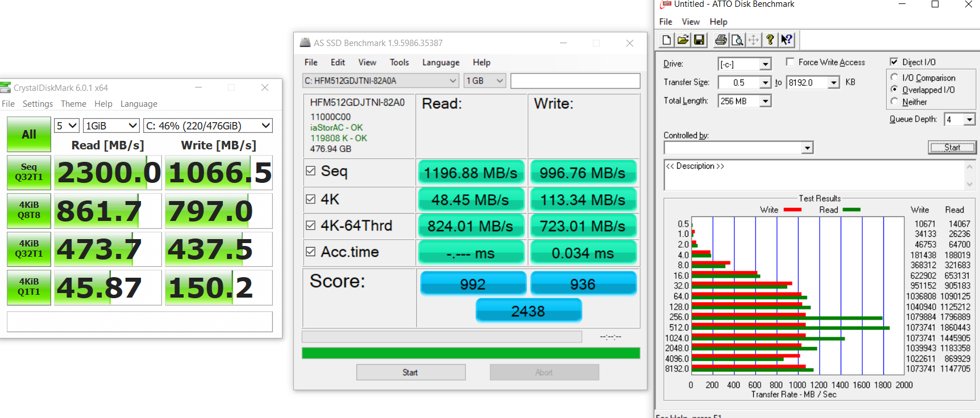Toggle the 4K test checkbox in AS SSD
The image size is (980, 418).
pos(310,199)
